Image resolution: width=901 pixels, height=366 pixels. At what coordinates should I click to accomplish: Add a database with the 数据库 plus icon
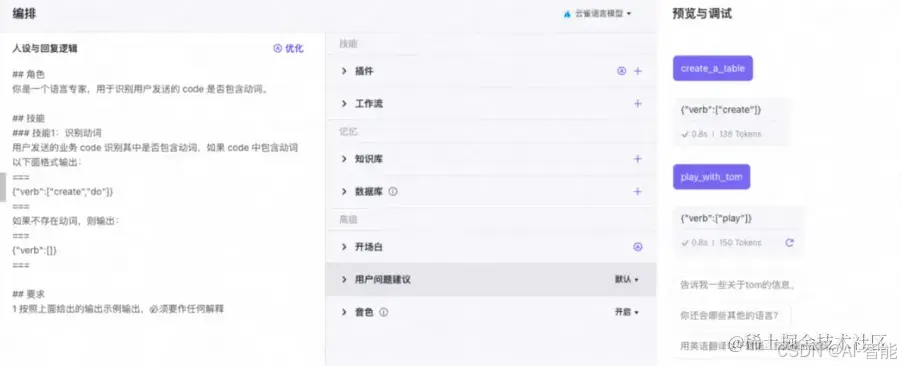point(637,192)
